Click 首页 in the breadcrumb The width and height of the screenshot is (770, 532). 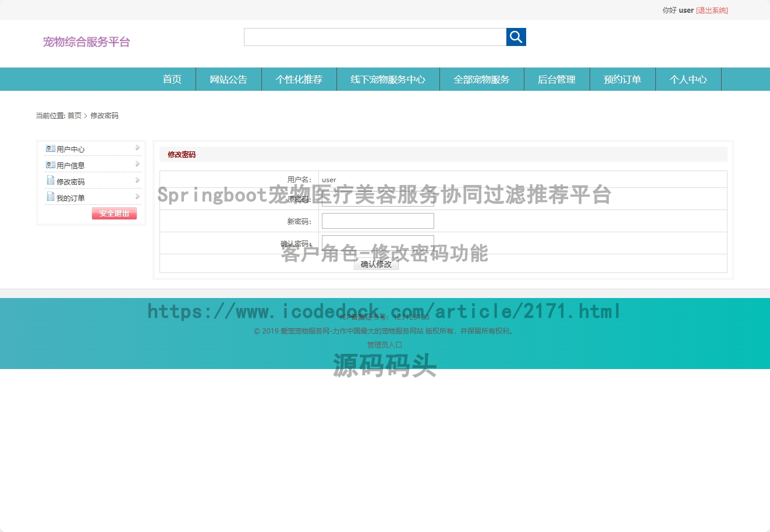[74, 116]
